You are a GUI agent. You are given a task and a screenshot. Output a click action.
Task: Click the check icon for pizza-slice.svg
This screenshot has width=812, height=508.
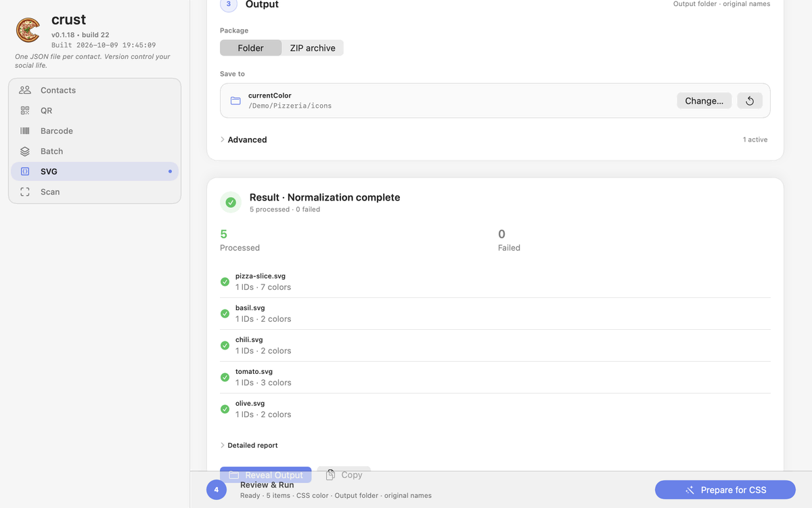coord(225,282)
